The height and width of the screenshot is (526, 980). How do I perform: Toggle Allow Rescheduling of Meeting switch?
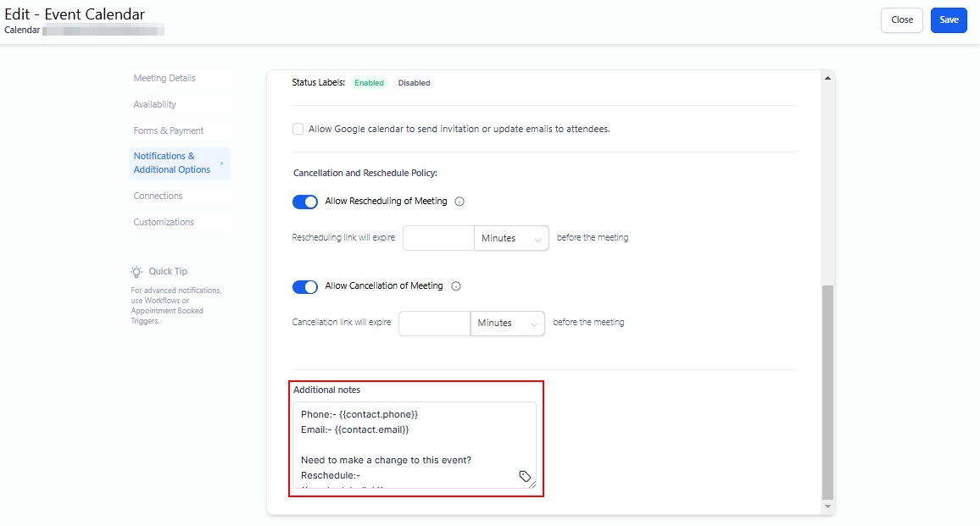pyautogui.click(x=305, y=202)
